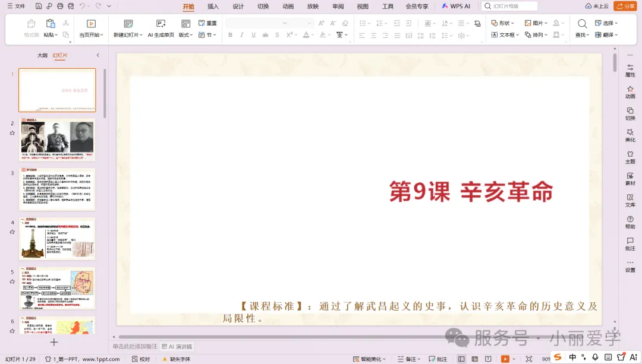Toggle left text alignment
The image size is (642, 364).
(x=361, y=36)
